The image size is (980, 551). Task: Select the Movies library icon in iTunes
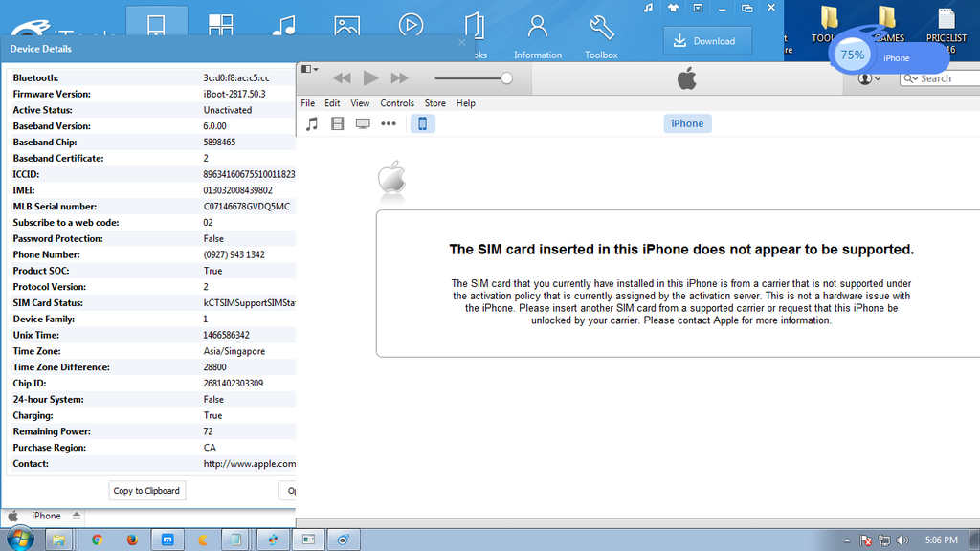point(337,123)
